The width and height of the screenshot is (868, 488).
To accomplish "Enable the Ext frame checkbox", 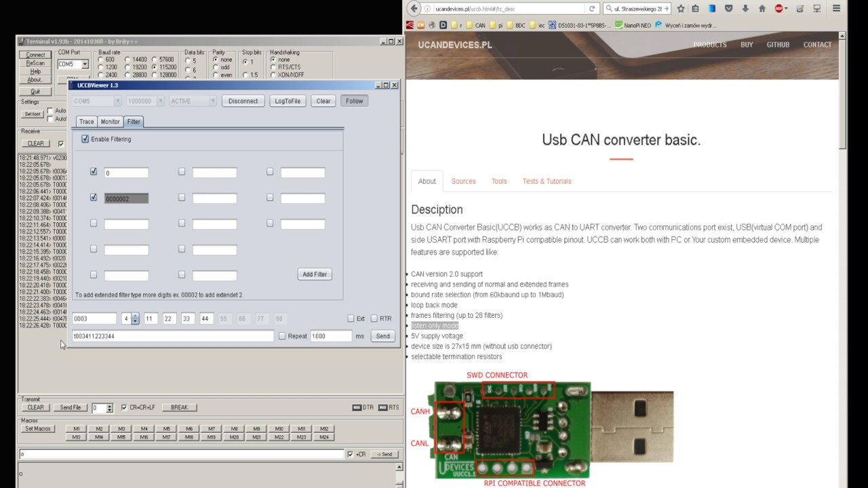I will [x=351, y=319].
